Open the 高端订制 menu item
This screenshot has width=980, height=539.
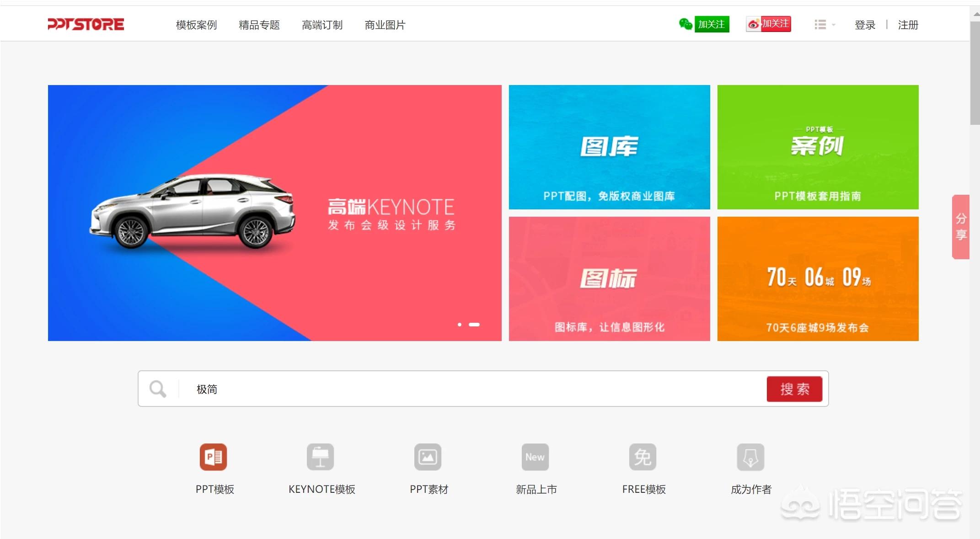click(322, 25)
